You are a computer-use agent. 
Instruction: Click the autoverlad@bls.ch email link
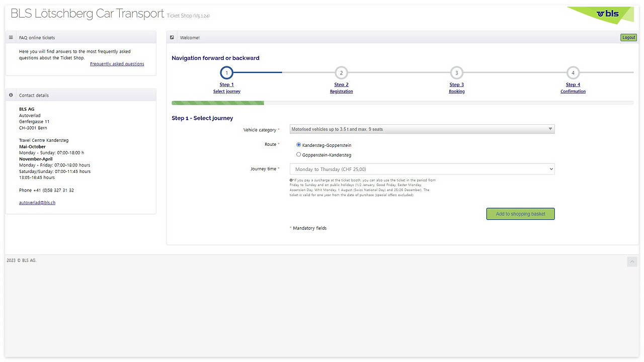tap(37, 203)
